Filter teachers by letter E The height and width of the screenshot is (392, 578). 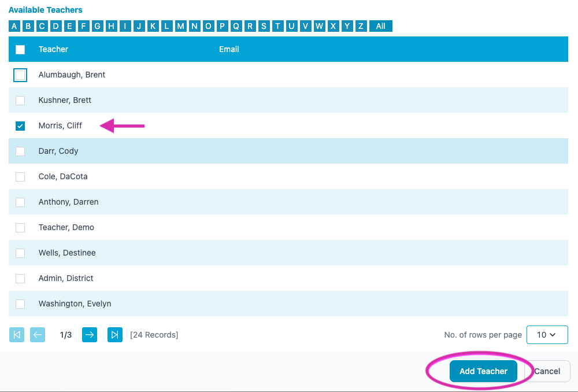click(70, 26)
